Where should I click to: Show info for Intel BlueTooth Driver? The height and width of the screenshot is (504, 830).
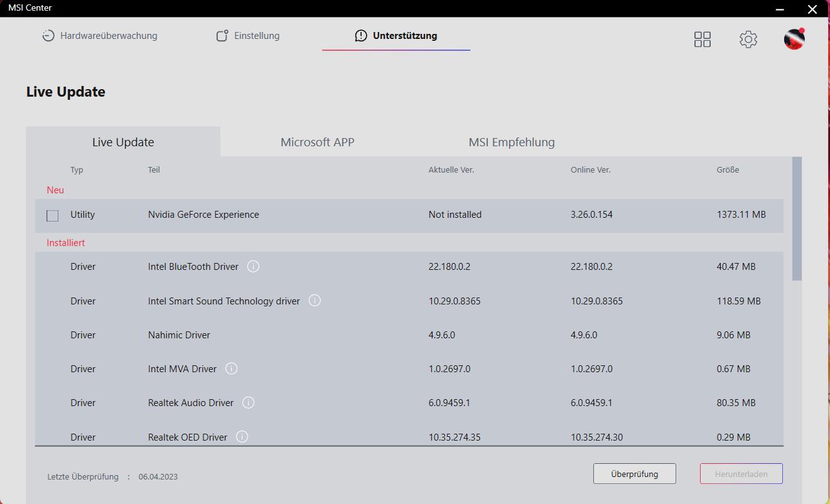pos(253,266)
